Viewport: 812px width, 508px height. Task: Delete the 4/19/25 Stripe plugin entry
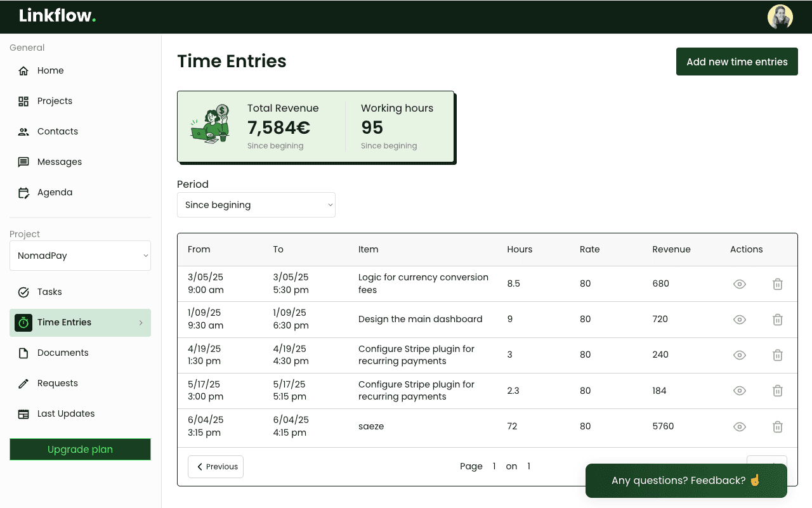point(777,355)
